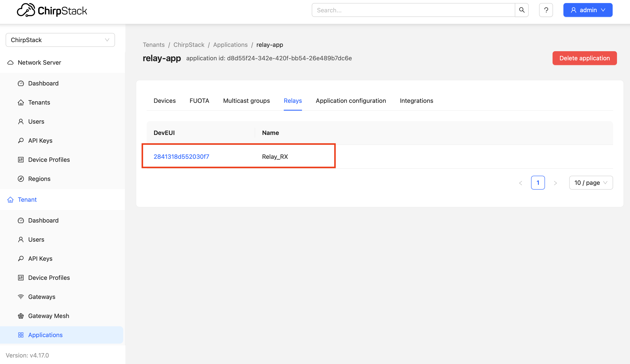Open the Integrations tab
630x364 pixels.
click(416, 101)
